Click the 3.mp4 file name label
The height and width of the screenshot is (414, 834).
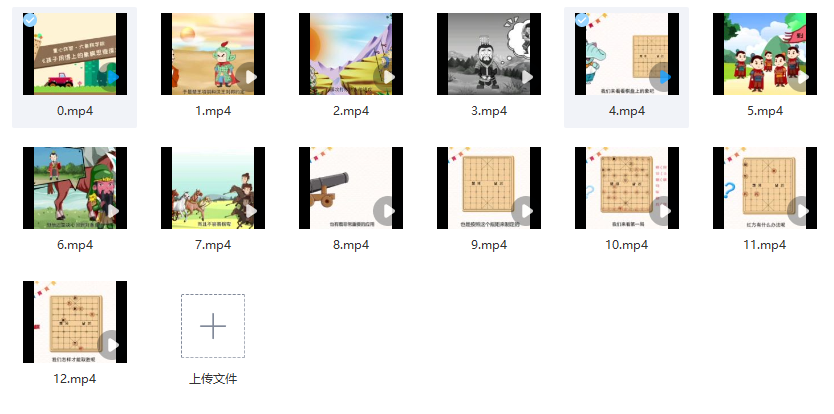(x=489, y=111)
